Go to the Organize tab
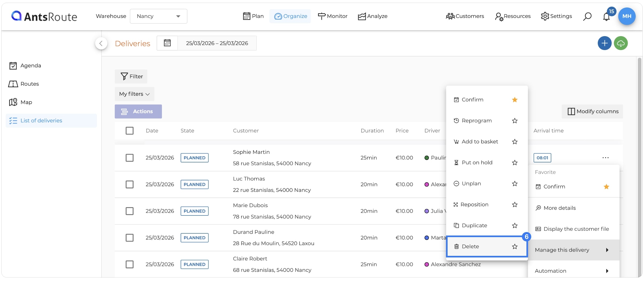Image resolution: width=644 pixels, height=281 pixels. click(290, 16)
